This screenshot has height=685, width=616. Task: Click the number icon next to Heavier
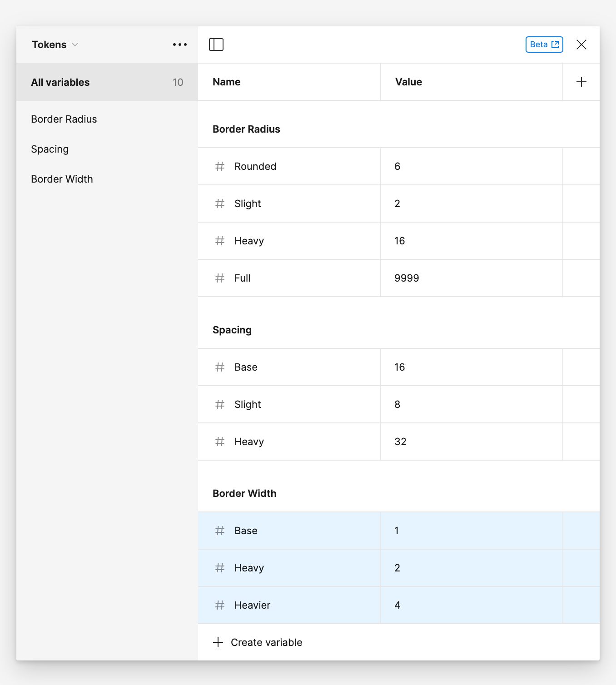coord(220,605)
